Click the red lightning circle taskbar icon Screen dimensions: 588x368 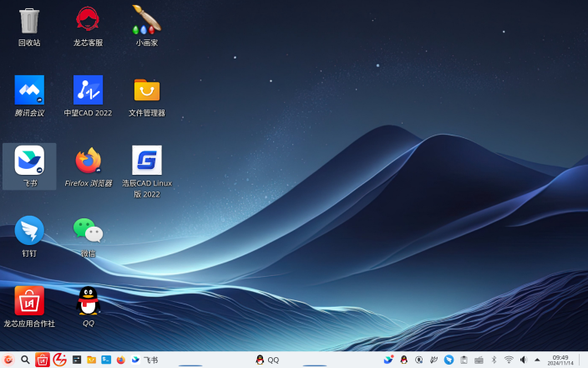pyautogui.click(x=59, y=360)
